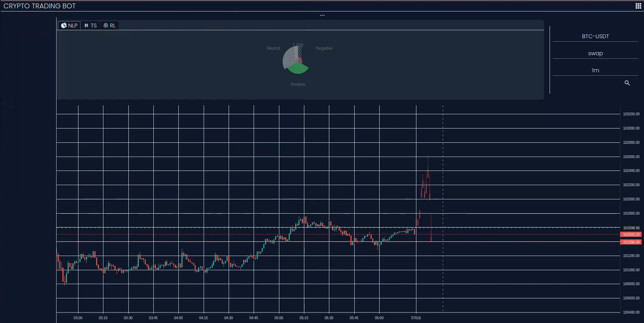644x323 pixels.
Task: Expand the swap market type selector
Action: tap(595, 53)
